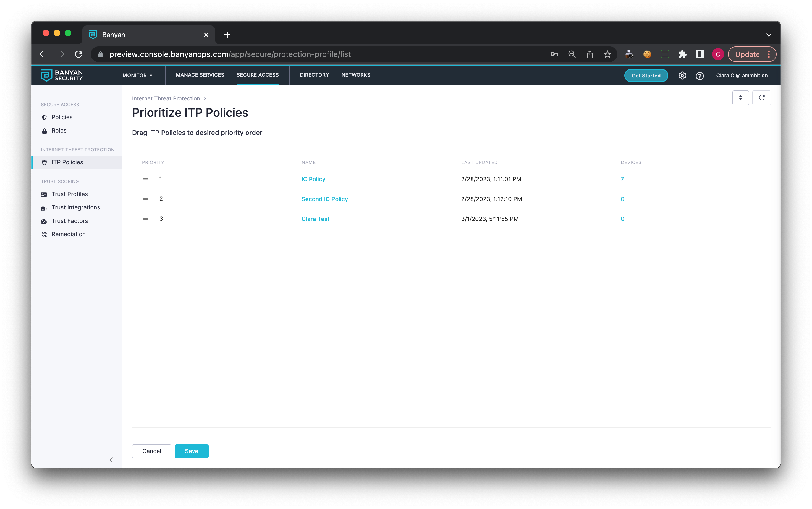This screenshot has width=812, height=509.
Task: Open the browser extensions puzzle icon
Action: coord(682,54)
